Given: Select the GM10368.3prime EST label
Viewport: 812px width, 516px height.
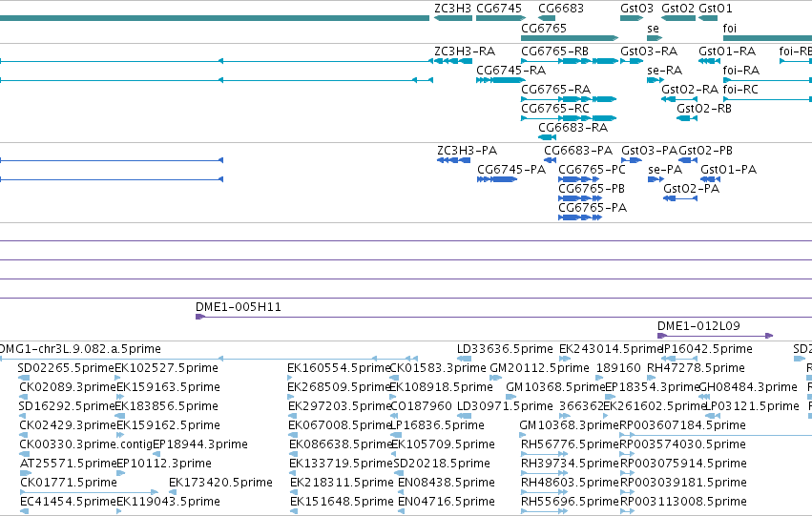Looking at the screenshot, I should pos(569,426).
